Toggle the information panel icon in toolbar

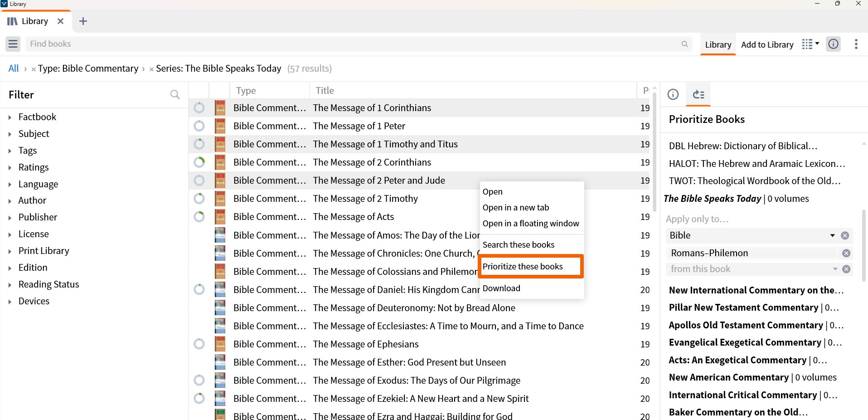(834, 44)
